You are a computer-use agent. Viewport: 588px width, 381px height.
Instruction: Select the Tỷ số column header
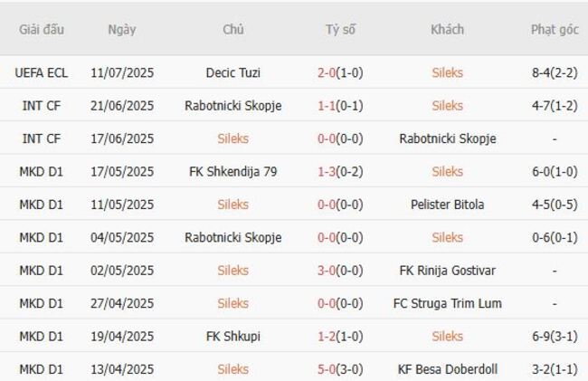pos(340,29)
